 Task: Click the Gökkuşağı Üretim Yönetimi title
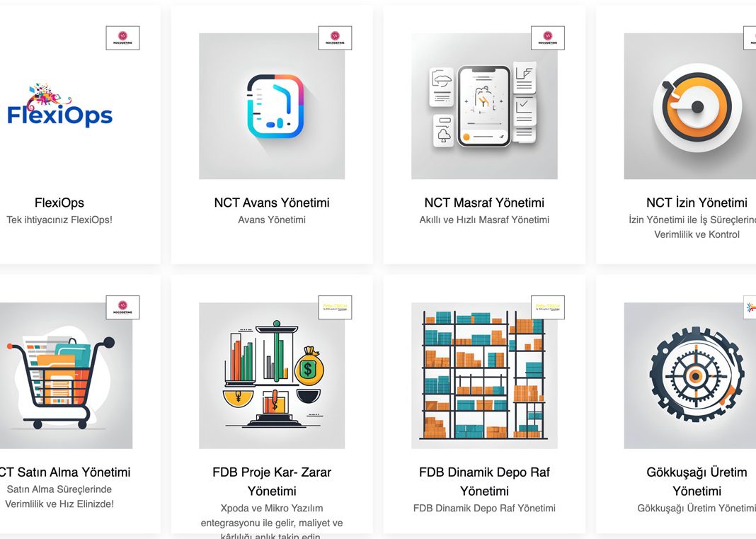click(x=697, y=482)
